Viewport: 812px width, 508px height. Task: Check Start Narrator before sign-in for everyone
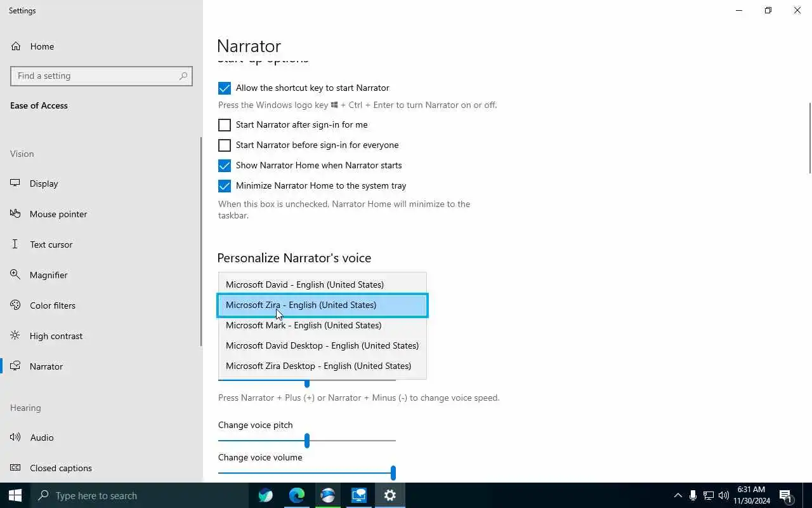[225, 145]
